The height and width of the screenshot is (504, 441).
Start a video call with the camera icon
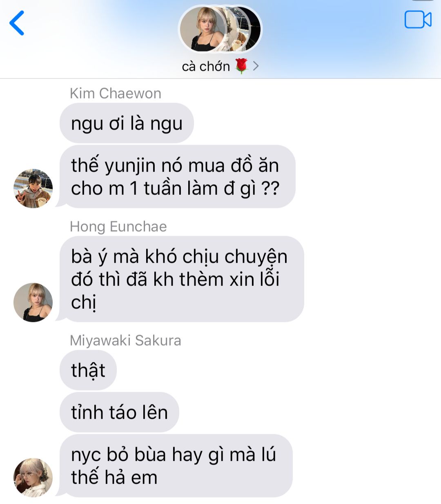point(418,20)
